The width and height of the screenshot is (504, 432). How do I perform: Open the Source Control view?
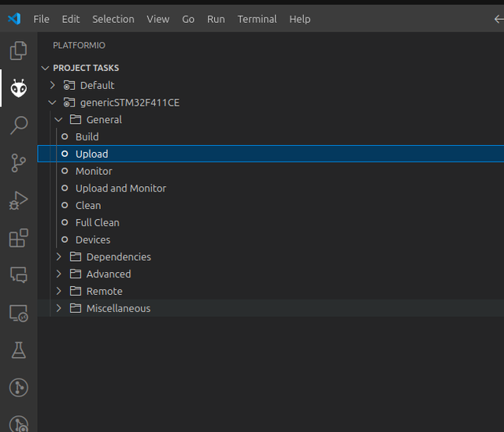(18, 162)
